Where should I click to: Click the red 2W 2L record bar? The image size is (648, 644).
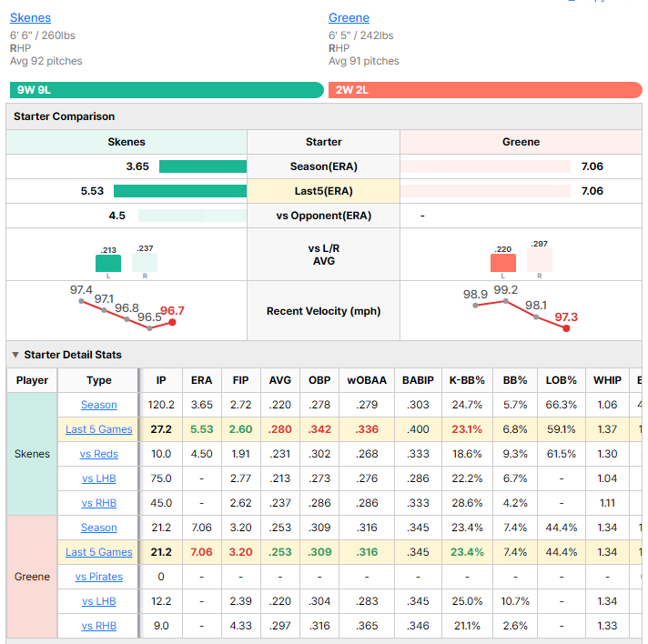pyautogui.click(x=485, y=90)
